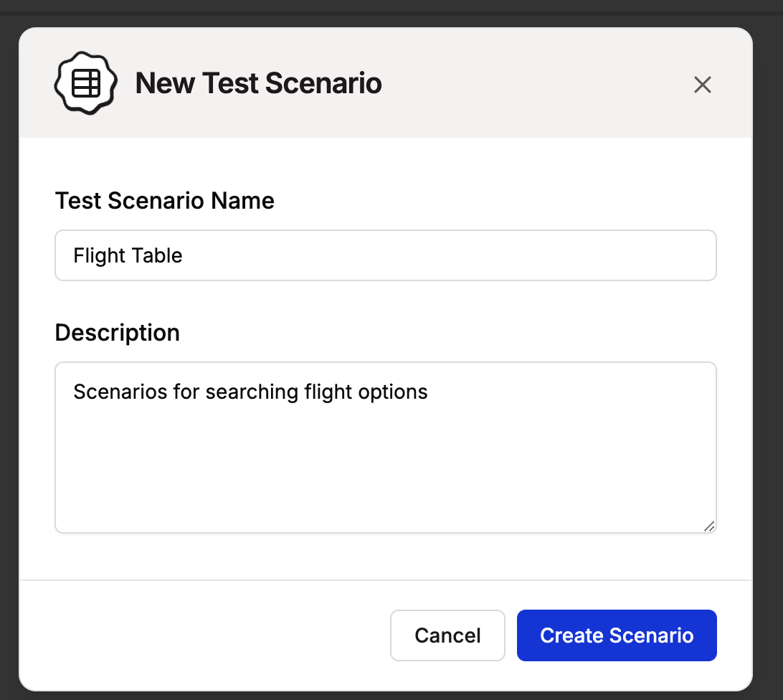Click the word "searching" in the description
Viewport: 783px width, 700px height.
[252, 392]
